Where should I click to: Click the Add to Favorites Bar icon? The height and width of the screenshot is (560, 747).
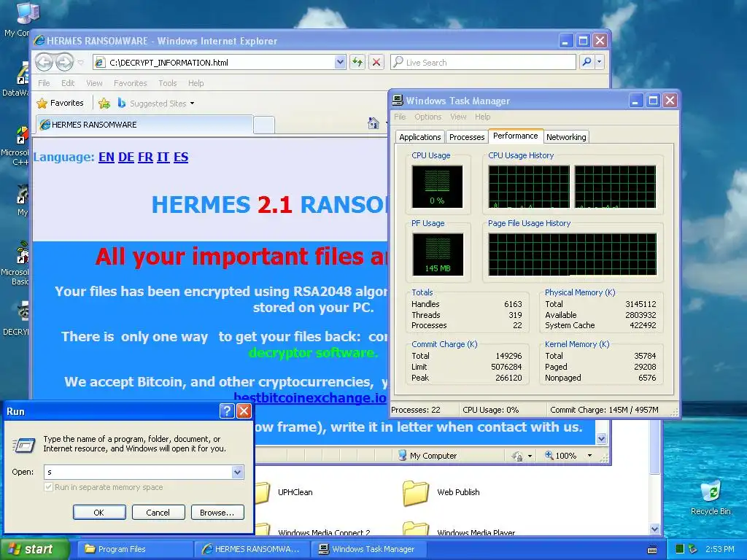point(104,103)
